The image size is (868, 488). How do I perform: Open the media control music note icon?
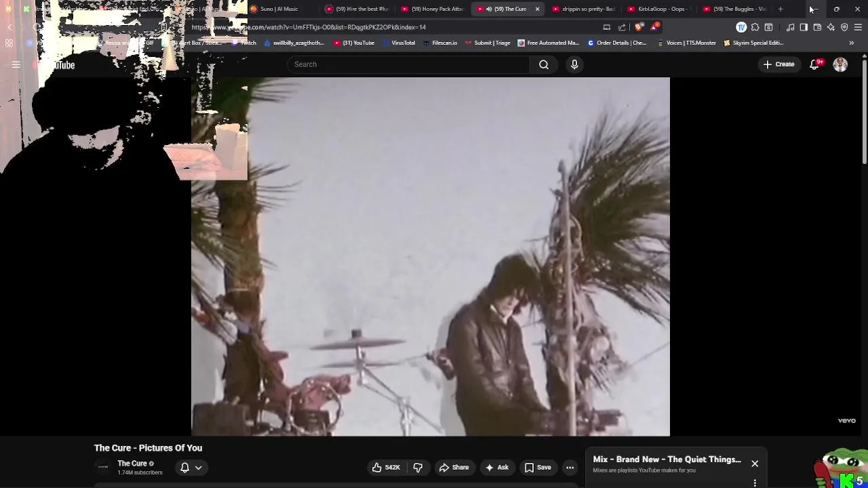click(790, 27)
